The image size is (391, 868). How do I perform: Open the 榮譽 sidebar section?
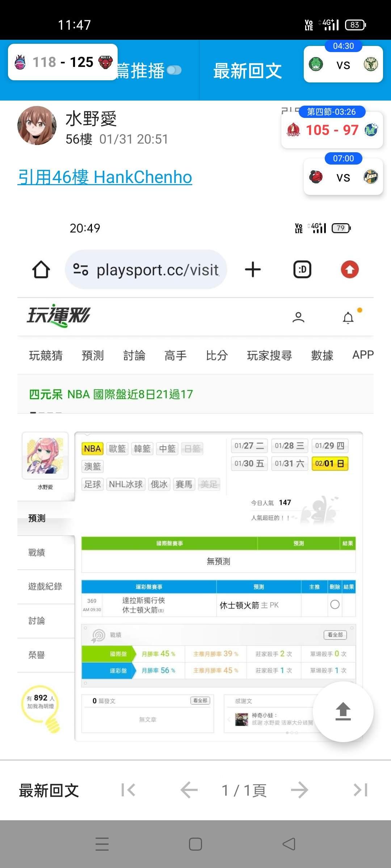click(46, 655)
